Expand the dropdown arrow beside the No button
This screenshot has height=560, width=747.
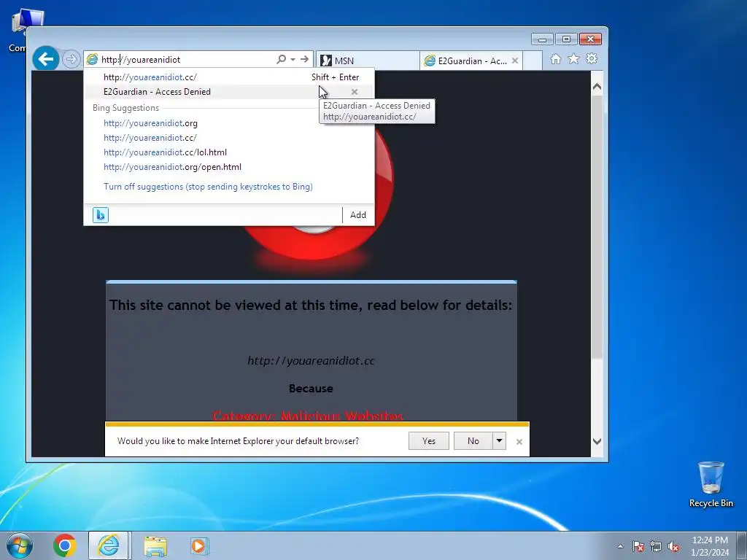[x=499, y=441]
